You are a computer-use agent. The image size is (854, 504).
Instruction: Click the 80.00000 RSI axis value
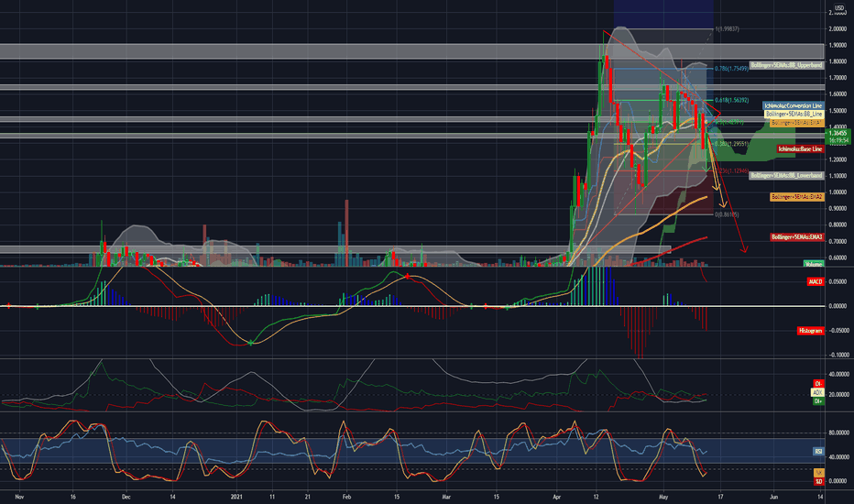[x=838, y=433]
